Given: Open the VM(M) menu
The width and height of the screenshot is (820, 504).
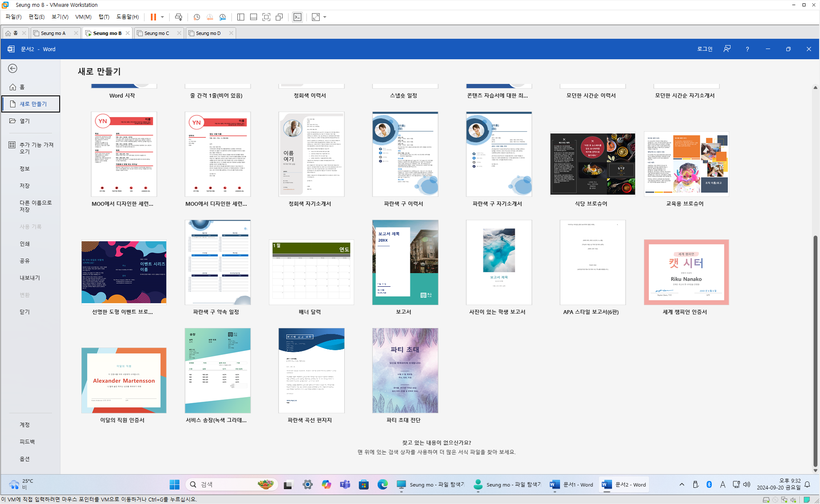Looking at the screenshot, I should tap(83, 17).
